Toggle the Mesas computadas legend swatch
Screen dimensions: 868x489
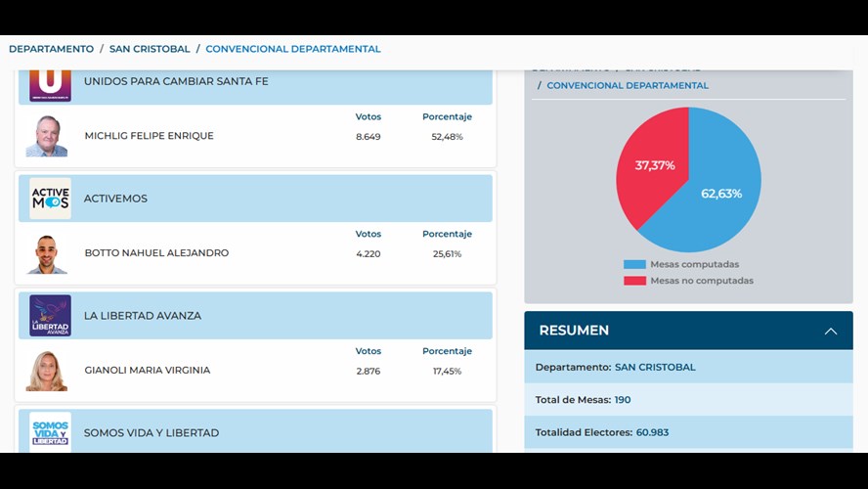coord(634,265)
